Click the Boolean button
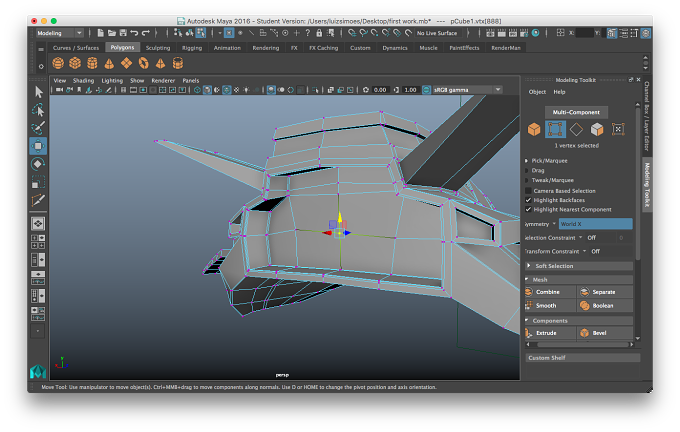Image resolution: width=680 pixels, height=432 pixels. tap(605, 306)
